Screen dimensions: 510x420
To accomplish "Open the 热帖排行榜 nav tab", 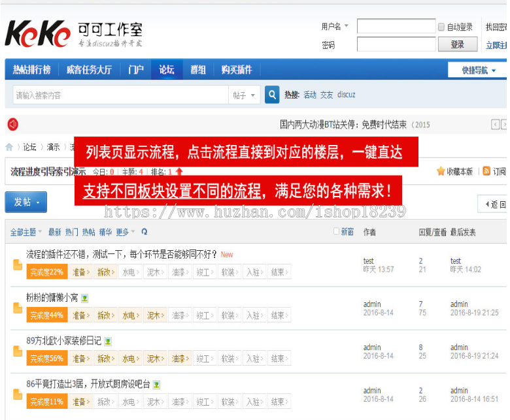I will point(32,69).
